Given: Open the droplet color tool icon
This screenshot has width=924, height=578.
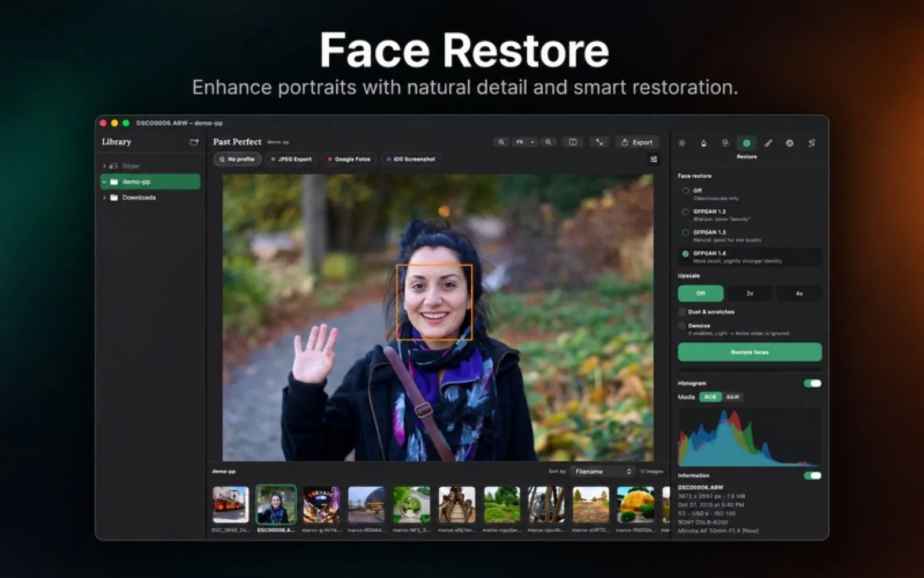Looking at the screenshot, I should click(703, 143).
